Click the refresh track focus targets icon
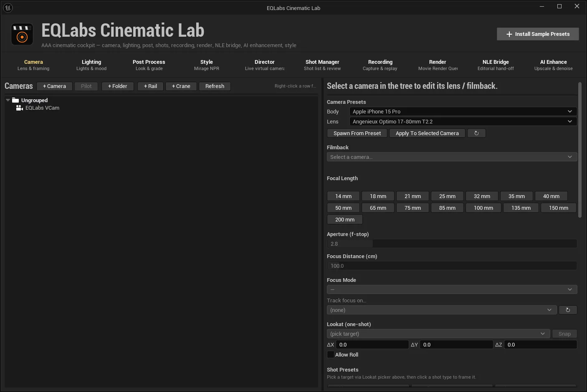Viewport: 587px width, 392px height. 568,310
